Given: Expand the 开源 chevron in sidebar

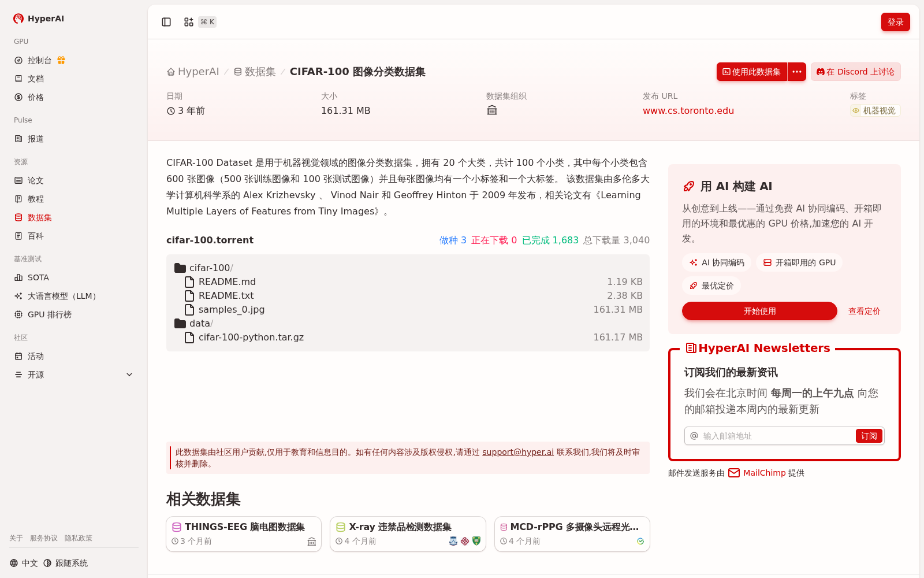Looking at the screenshot, I should [x=129, y=375].
